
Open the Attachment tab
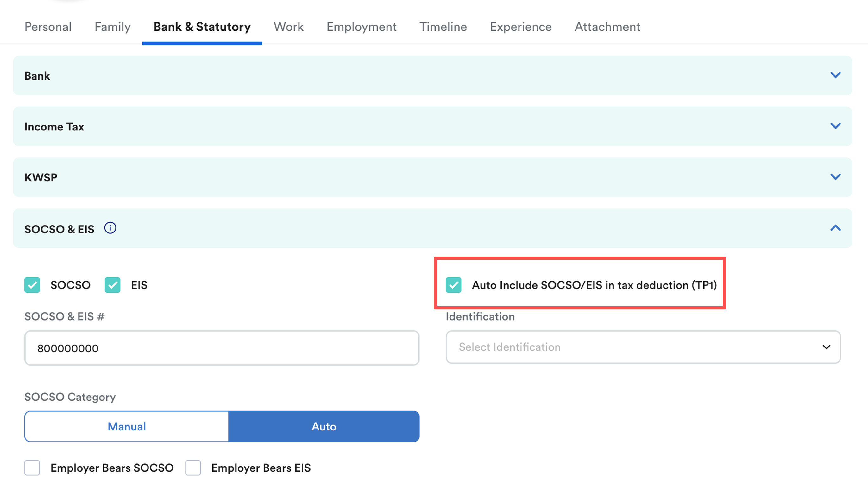click(x=607, y=27)
